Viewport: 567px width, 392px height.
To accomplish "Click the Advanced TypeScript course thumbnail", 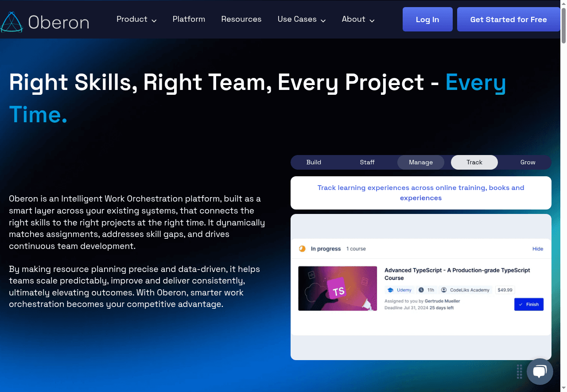I will tap(338, 288).
